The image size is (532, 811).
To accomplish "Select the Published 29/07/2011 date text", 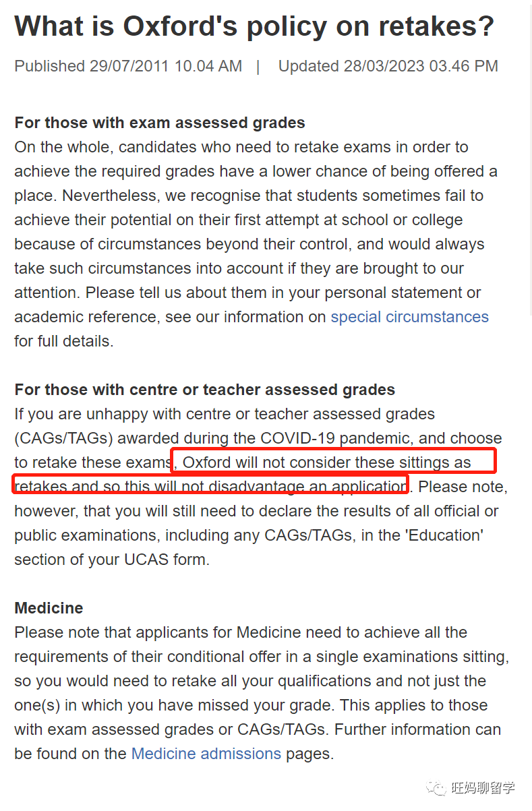I will 128,66.
